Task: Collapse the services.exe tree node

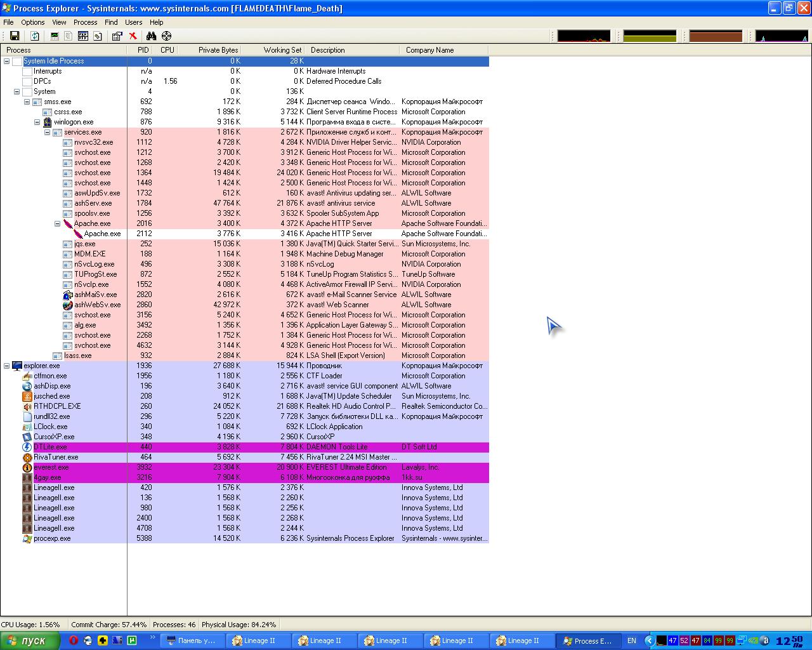Action: click(48, 132)
